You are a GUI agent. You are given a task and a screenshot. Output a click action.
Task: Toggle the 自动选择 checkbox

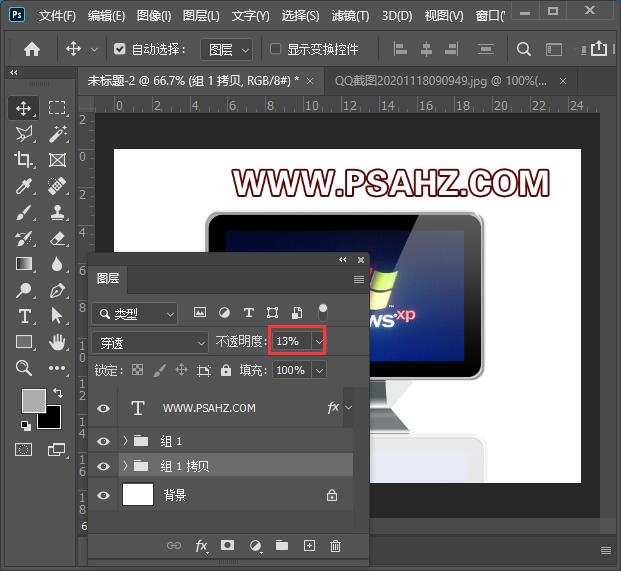click(x=120, y=49)
